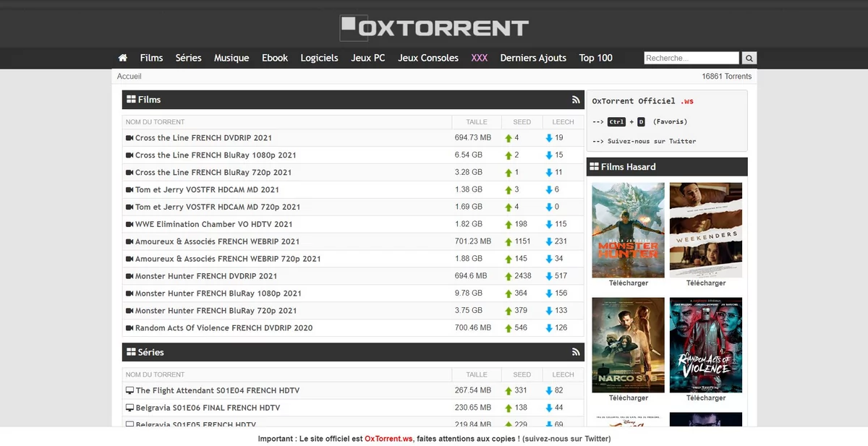Viewport: 868px width, 446px height.
Task: Click the LEECH header in Séries table
Action: point(563,375)
